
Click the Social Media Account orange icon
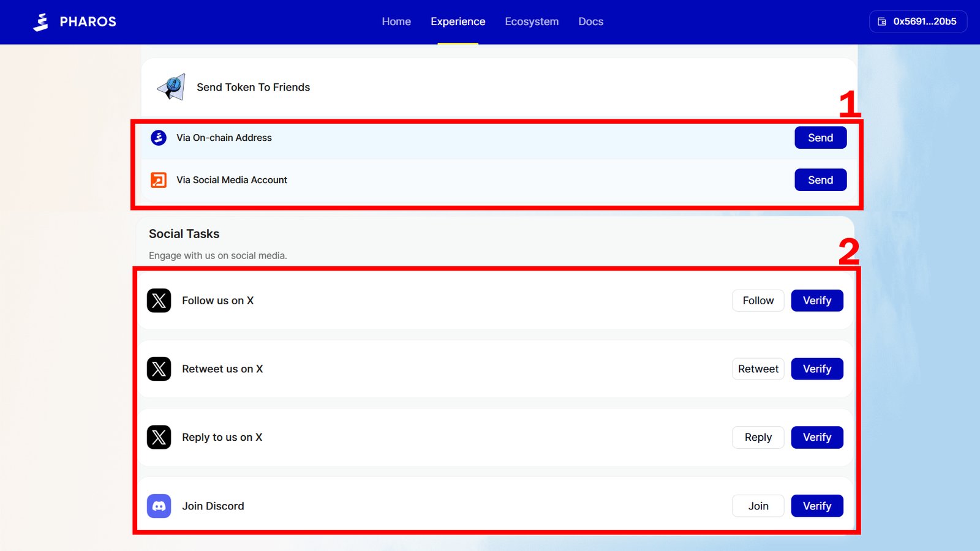pos(159,180)
